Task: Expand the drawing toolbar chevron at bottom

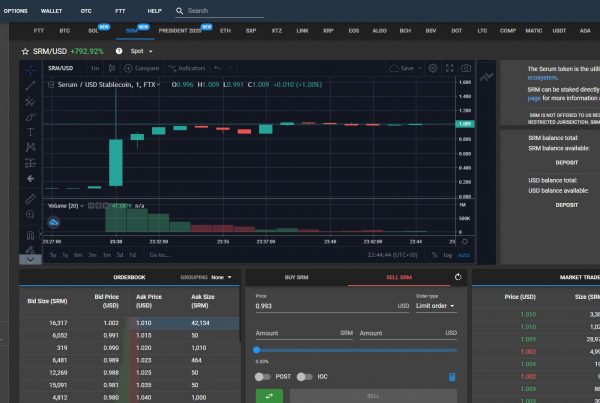Action: point(30,259)
